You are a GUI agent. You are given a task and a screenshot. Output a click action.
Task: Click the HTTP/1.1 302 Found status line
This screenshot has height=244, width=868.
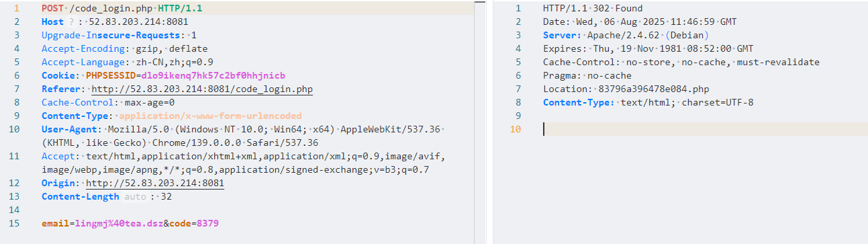coord(593,8)
